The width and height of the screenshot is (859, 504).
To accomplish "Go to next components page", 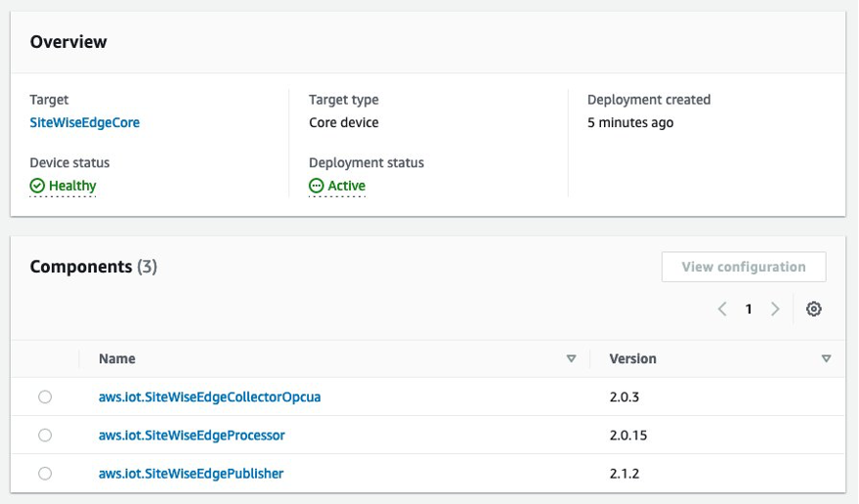I will [775, 309].
